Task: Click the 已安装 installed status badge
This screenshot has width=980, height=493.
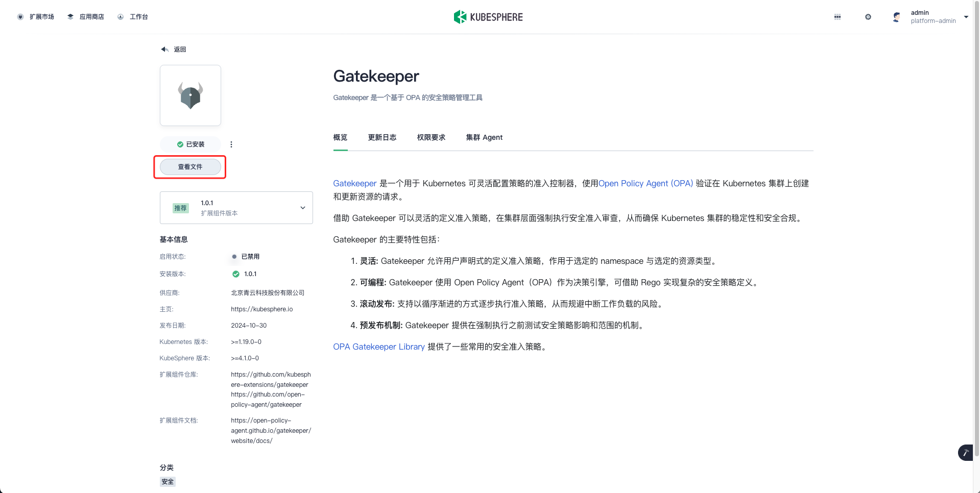Action: point(190,144)
